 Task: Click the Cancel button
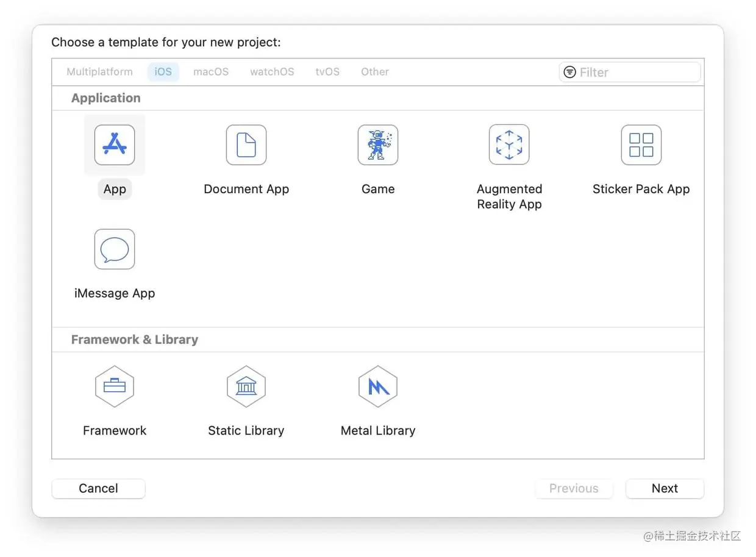tap(98, 488)
